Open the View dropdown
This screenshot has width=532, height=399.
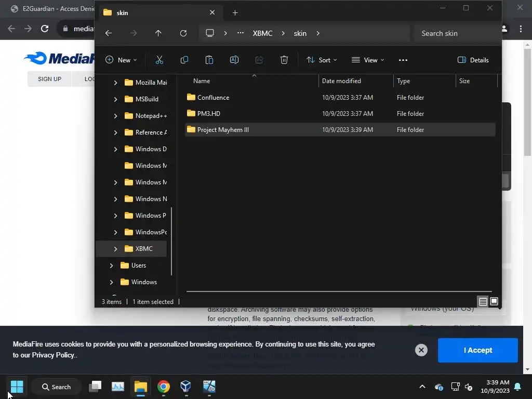click(368, 60)
